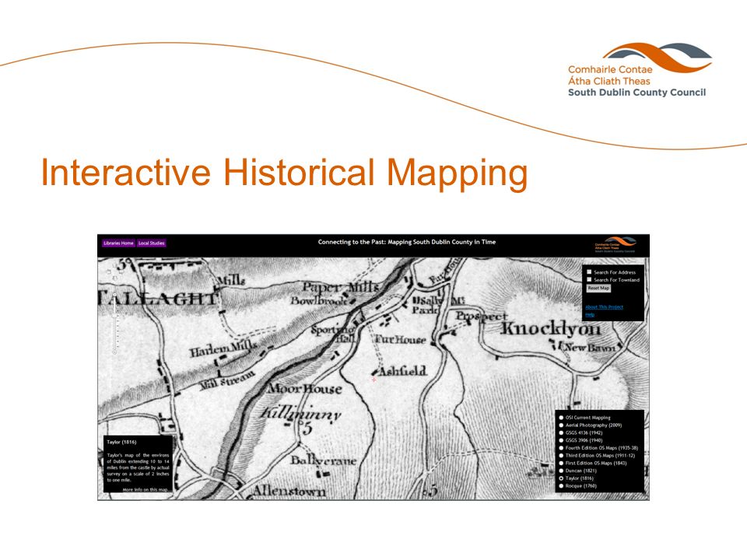Click the council logo in map header
This screenshot has height=560, width=747.
coord(615,244)
